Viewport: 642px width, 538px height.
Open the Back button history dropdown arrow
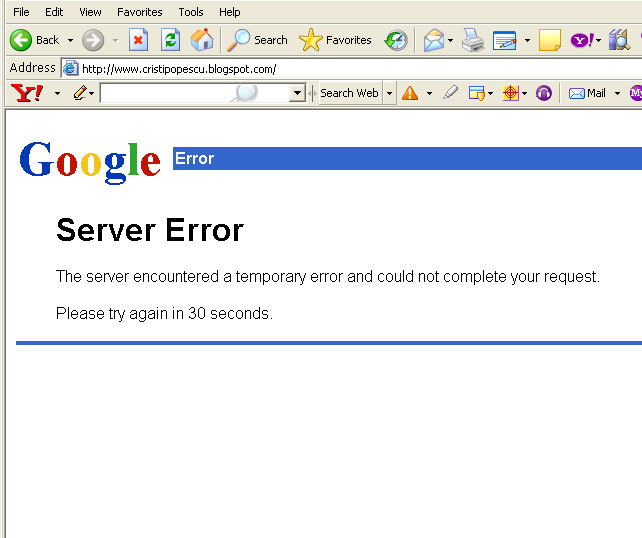point(70,41)
